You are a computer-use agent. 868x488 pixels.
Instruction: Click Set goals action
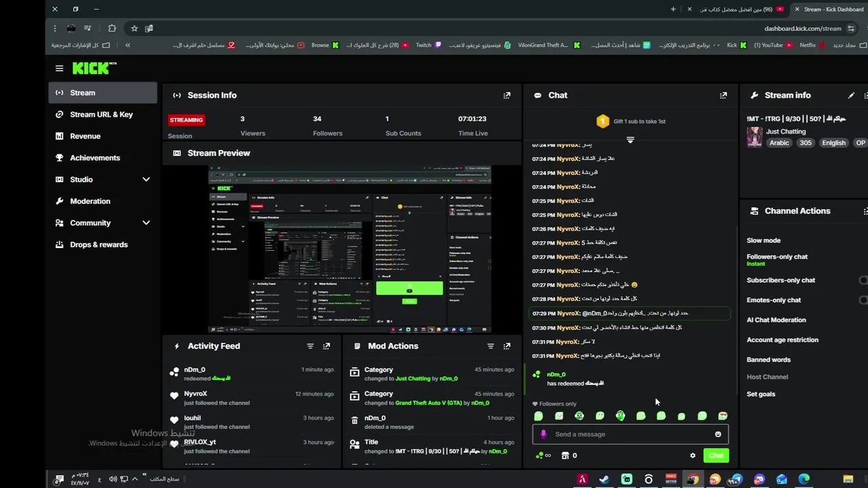pyautogui.click(x=761, y=394)
